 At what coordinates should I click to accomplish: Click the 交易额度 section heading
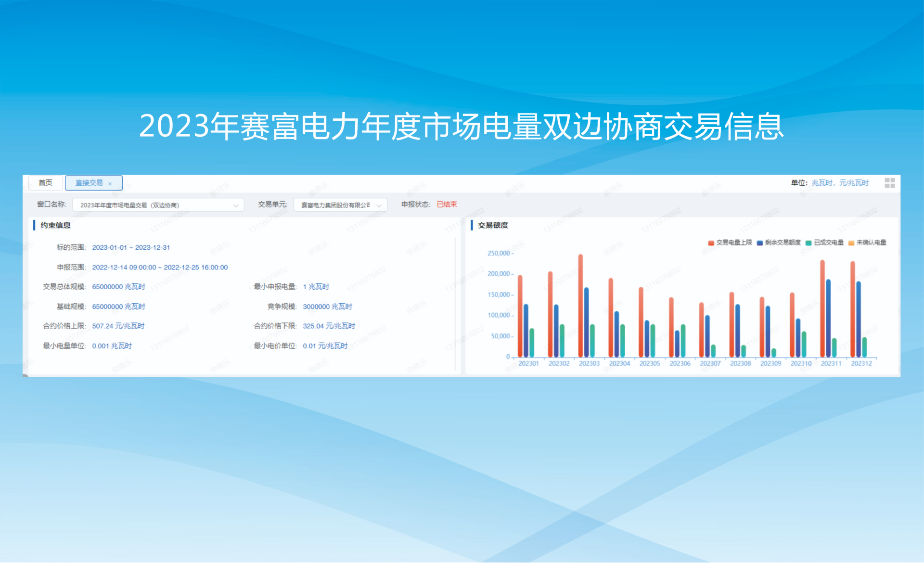coord(493,225)
